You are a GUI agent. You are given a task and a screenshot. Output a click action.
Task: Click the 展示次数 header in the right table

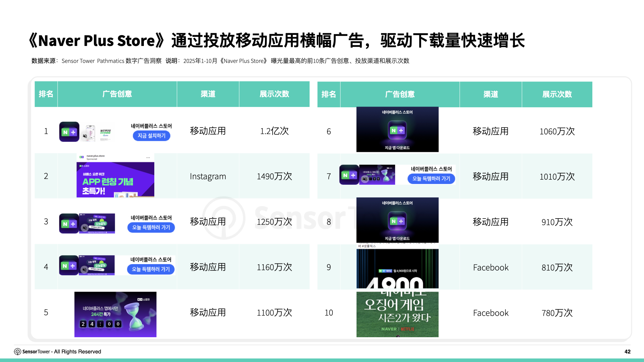557,95
